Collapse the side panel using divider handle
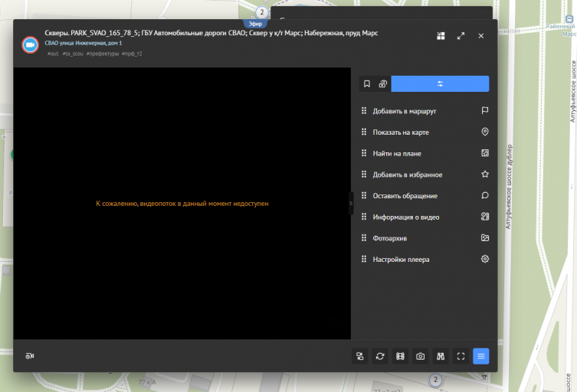The image size is (577, 392). point(351,204)
